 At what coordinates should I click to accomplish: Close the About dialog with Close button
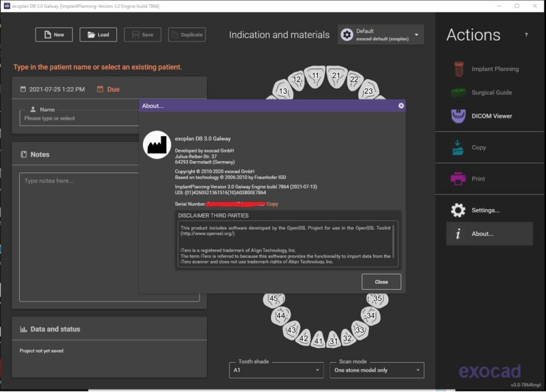pos(381,282)
